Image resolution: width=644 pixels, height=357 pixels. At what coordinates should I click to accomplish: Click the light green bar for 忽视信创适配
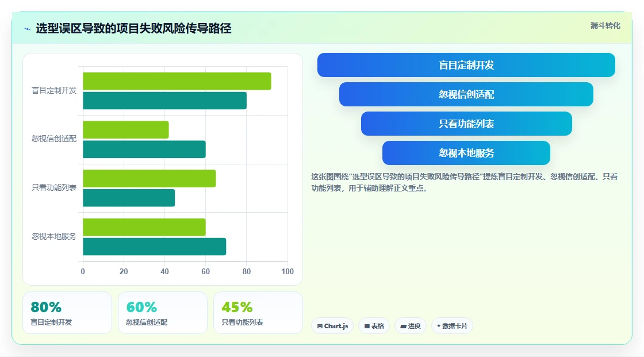coord(126,130)
